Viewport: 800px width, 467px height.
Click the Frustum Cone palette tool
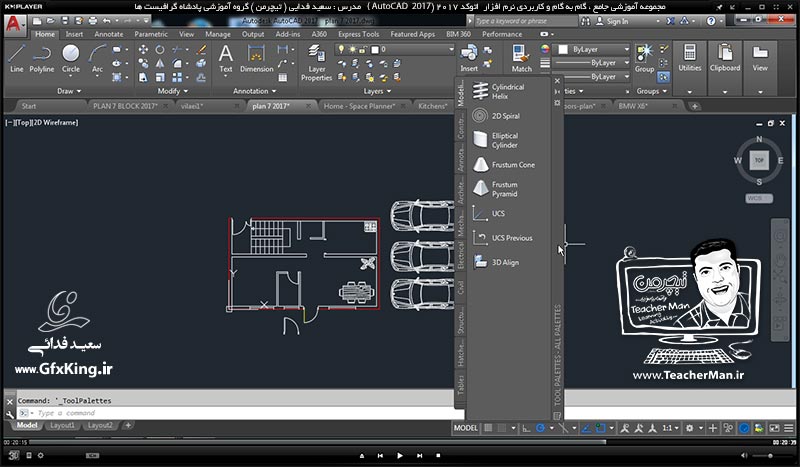tap(504, 165)
